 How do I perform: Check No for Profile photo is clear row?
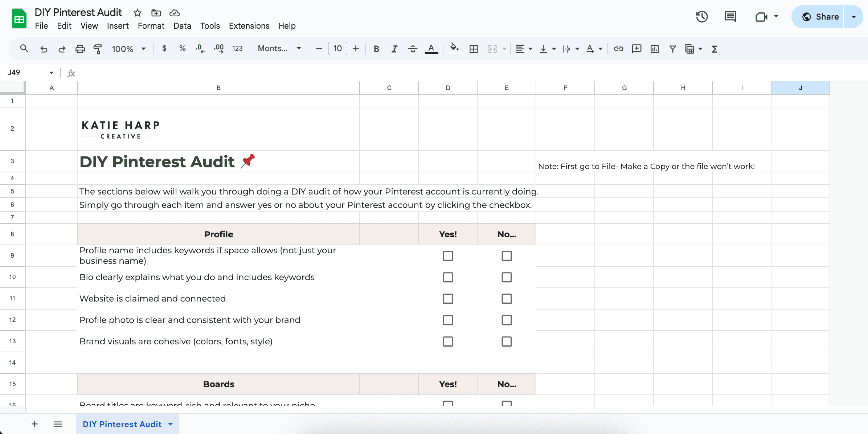507,320
